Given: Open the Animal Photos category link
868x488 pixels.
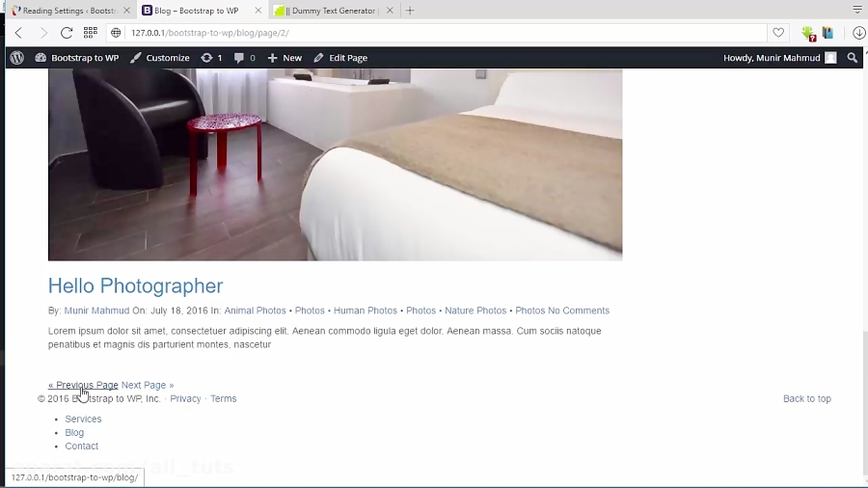Looking at the screenshot, I should [x=256, y=311].
